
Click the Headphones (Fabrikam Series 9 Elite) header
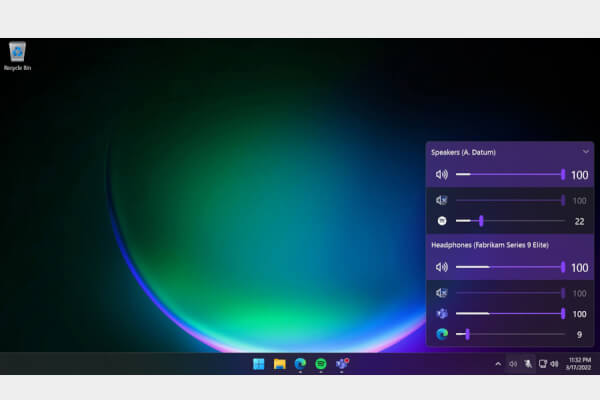click(x=489, y=245)
